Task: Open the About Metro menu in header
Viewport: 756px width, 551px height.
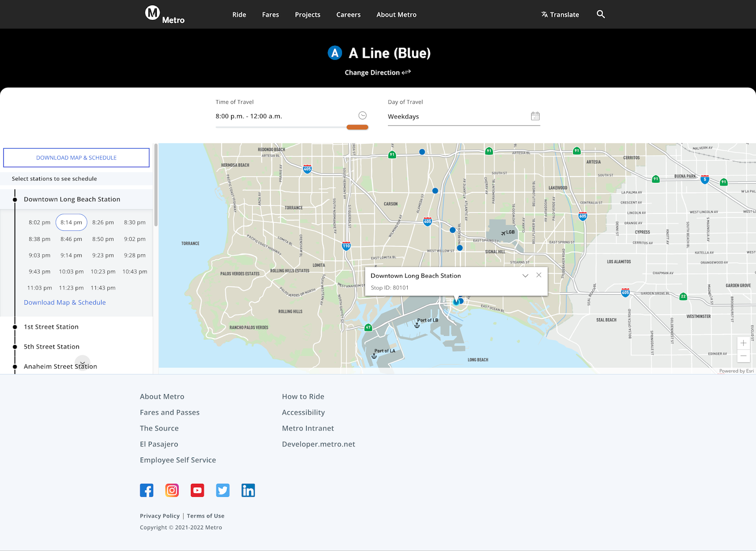Action: pyautogui.click(x=396, y=15)
